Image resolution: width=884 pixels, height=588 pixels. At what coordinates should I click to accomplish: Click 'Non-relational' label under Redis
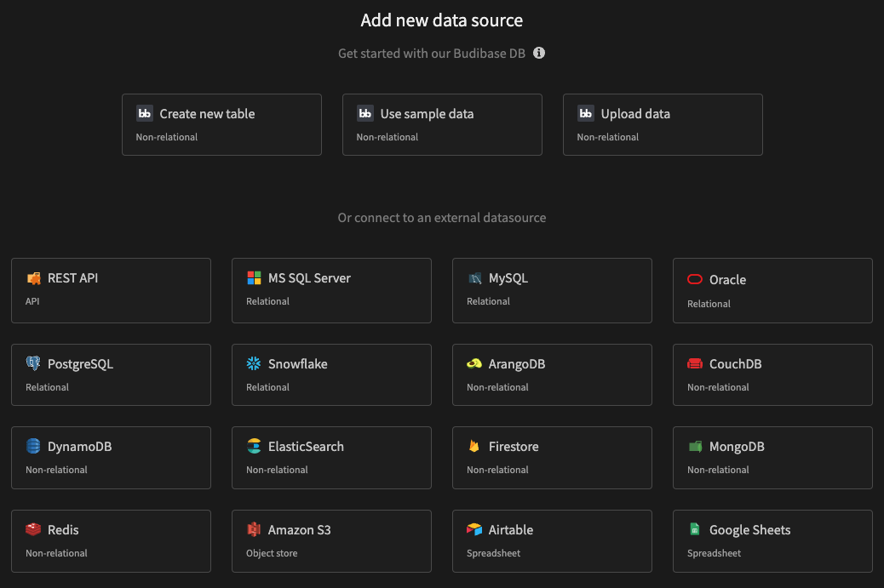pos(56,553)
